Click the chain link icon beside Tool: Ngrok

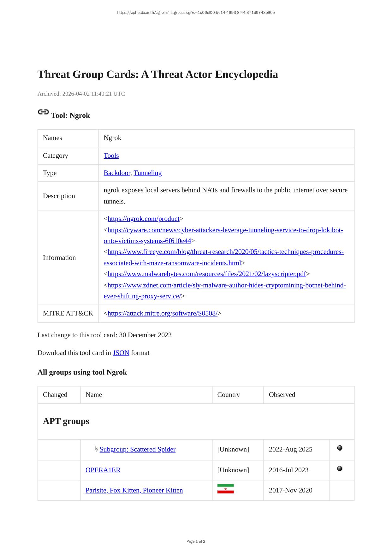click(x=43, y=112)
